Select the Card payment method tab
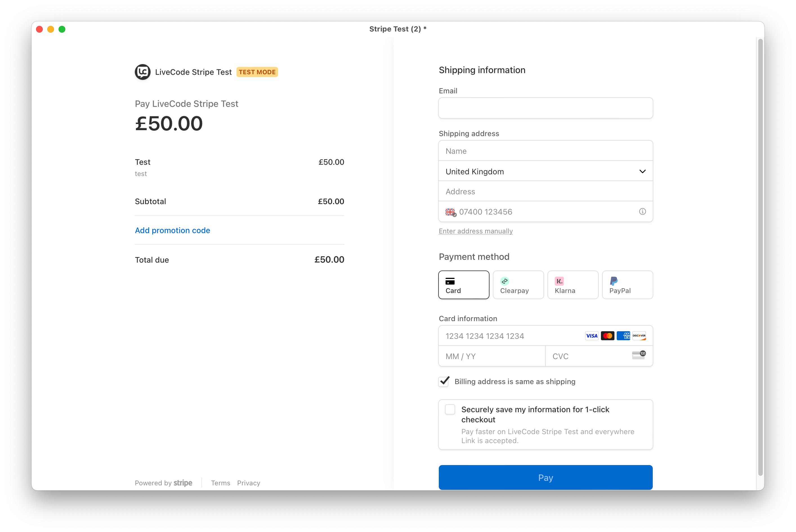Screen dimensions: 796x532 coord(464,285)
